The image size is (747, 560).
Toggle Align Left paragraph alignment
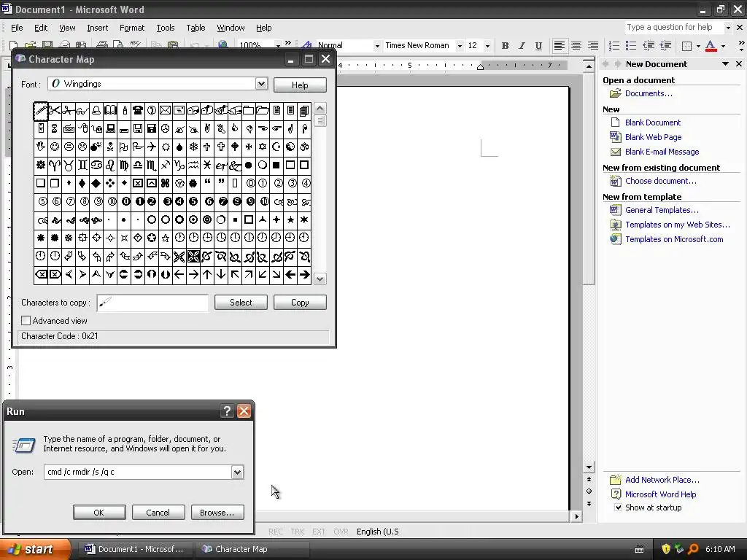click(x=560, y=46)
